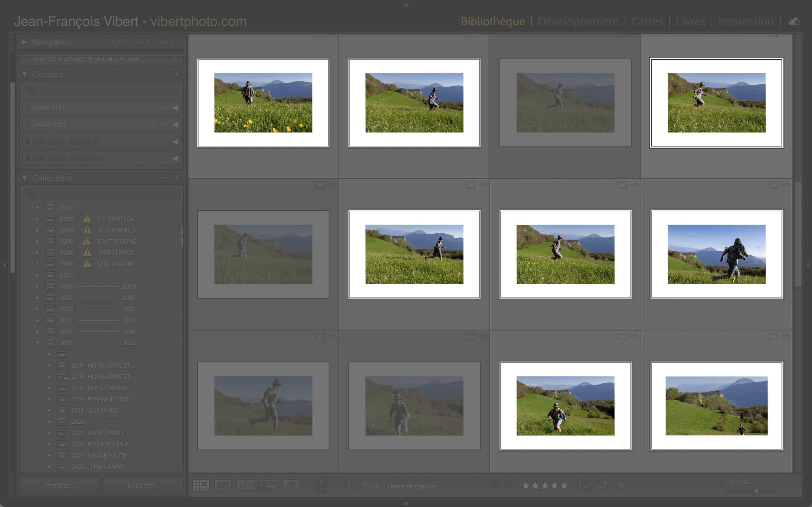Switch to Loupe view mode
The image size is (812, 507).
(223, 485)
